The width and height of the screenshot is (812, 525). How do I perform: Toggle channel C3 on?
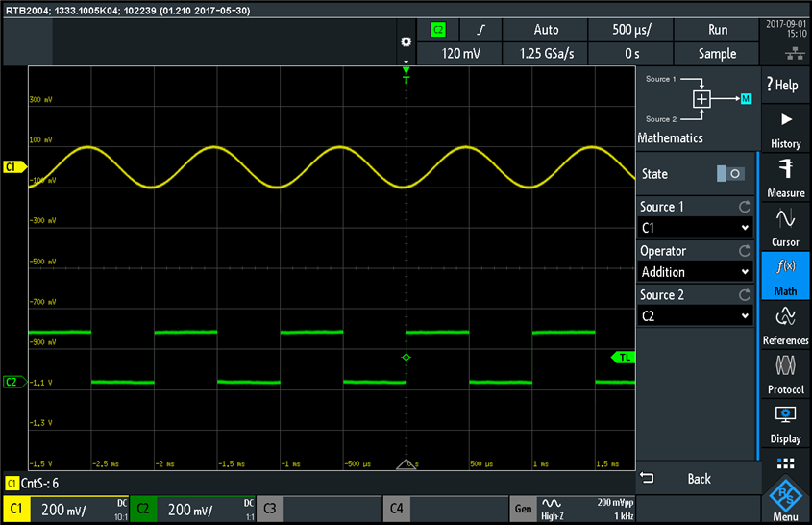[x=319, y=509]
